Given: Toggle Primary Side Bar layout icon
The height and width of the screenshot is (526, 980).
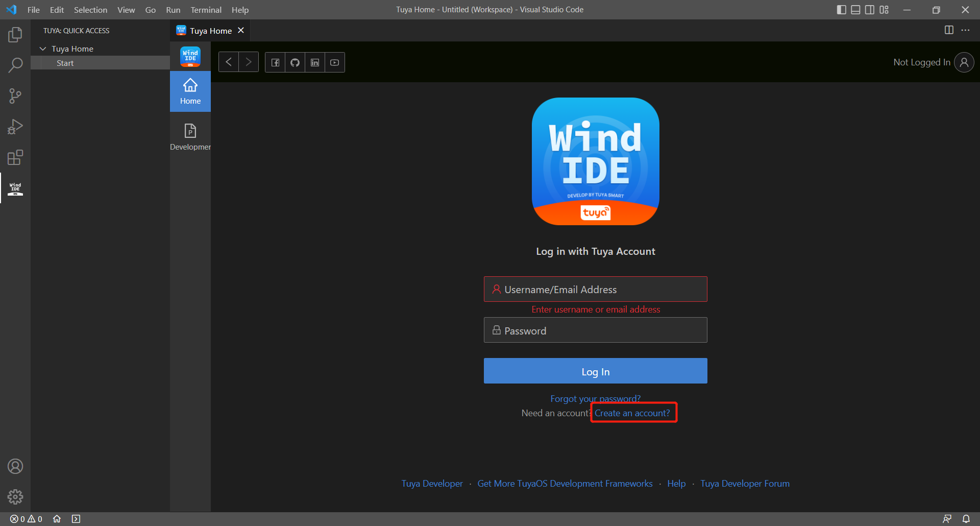Looking at the screenshot, I should (x=842, y=10).
